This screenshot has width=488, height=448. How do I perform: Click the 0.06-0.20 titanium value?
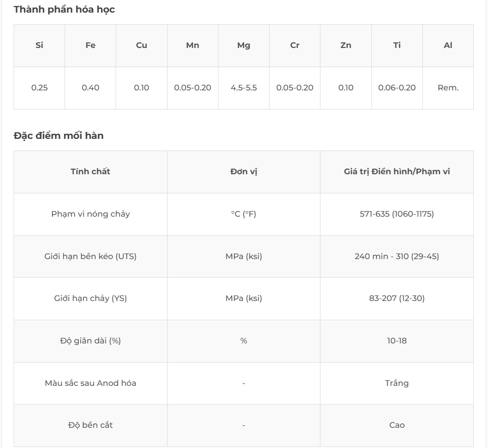click(x=397, y=88)
